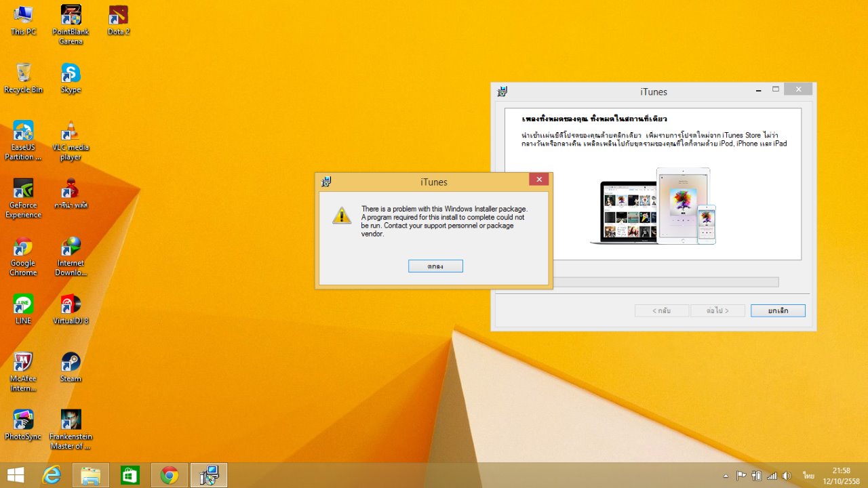Image resolution: width=868 pixels, height=488 pixels.
Task: Open the This PC desktop icon
Action: (x=23, y=20)
